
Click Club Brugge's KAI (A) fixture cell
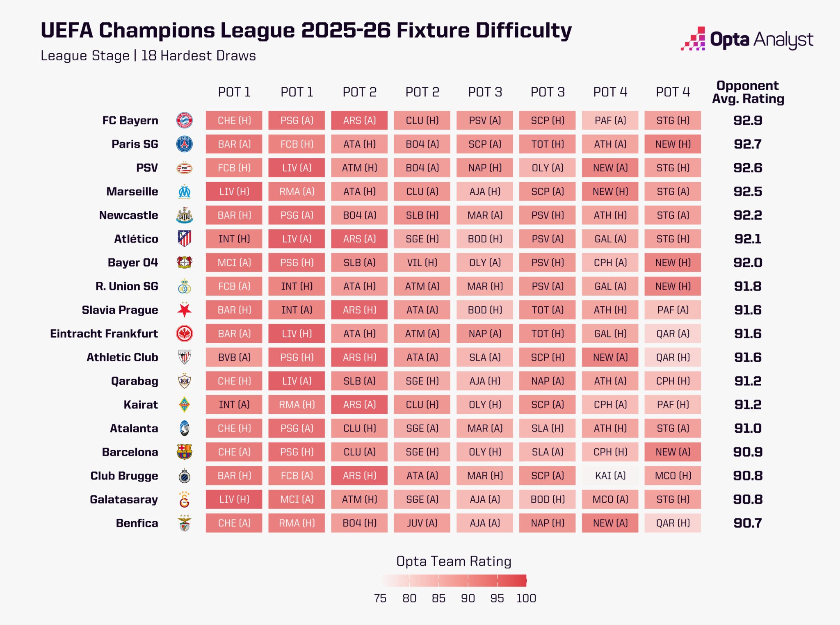coord(610,476)
